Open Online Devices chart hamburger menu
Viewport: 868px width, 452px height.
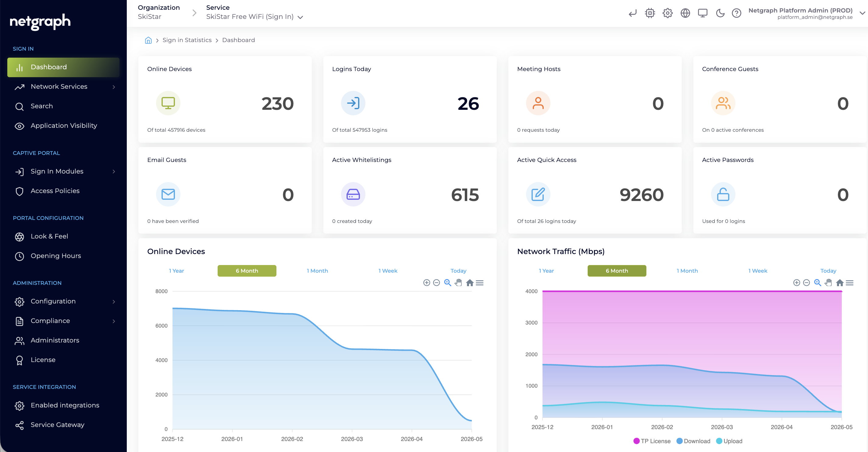coord(479,283)
